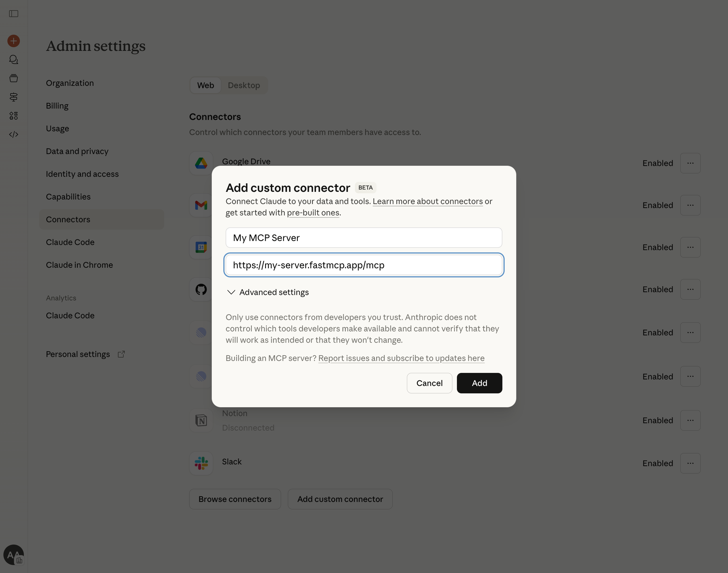Open options menu for GitHub row

pyautogui.click(x=690, y=289)
